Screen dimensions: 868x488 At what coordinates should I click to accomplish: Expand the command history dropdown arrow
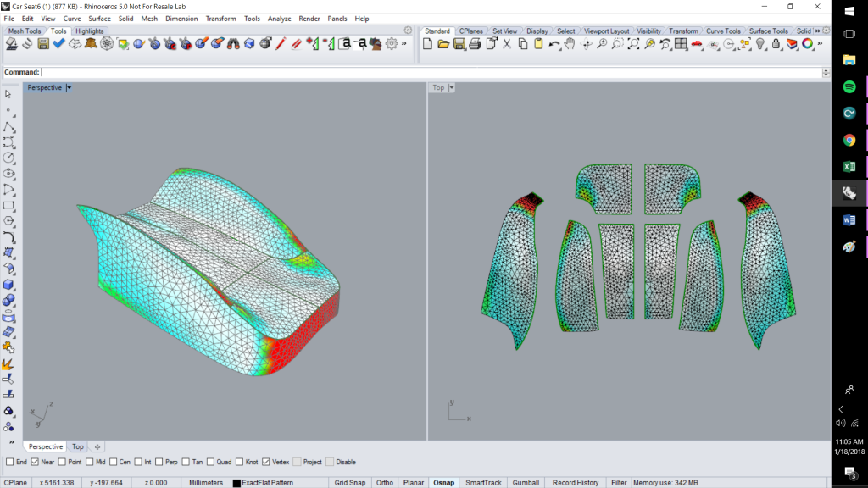pyautogui.click(x=826, y=73)
